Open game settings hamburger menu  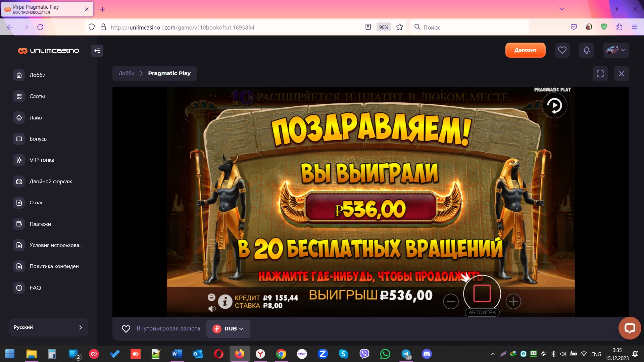(x=211, y=297)
